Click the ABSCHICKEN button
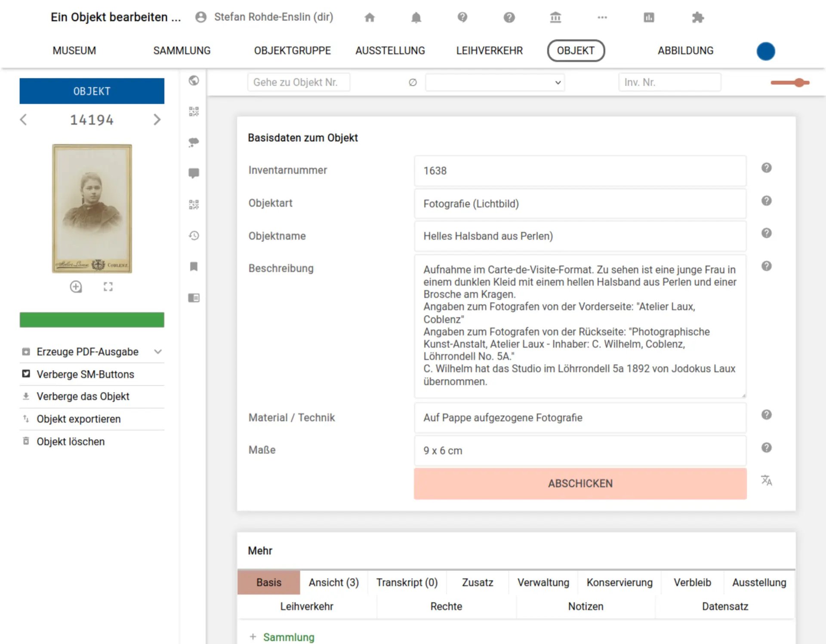Screen dimensions: 826x644 point(580,484)
